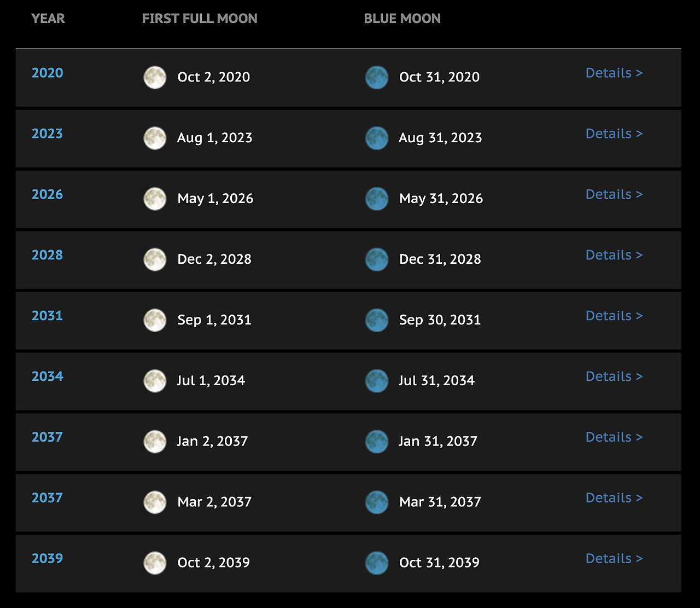The image size is (700, 608).
Task: Click the full moon icon for Jan 2, 2037
Action: [x=155, y=442]
